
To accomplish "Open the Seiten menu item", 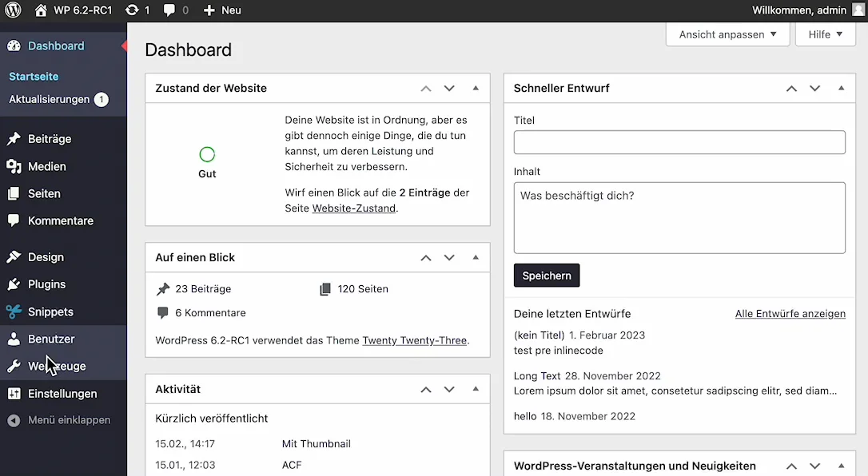I will coord(44,193).
